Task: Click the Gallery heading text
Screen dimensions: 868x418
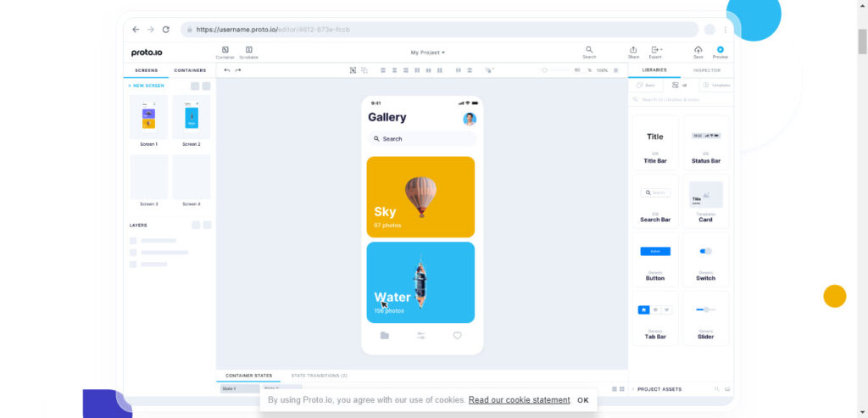Action: coord(387,117)
